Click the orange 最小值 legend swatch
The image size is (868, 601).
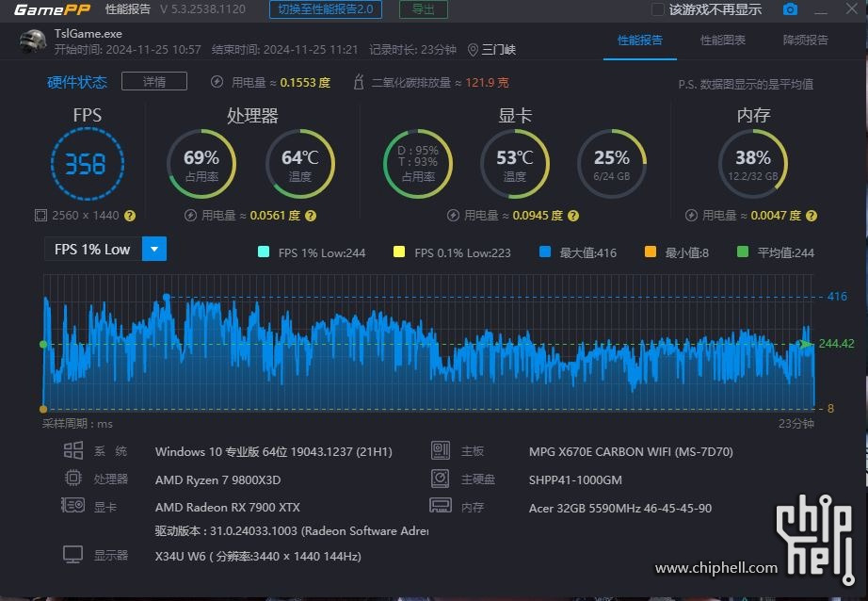[x=651, y=252]
